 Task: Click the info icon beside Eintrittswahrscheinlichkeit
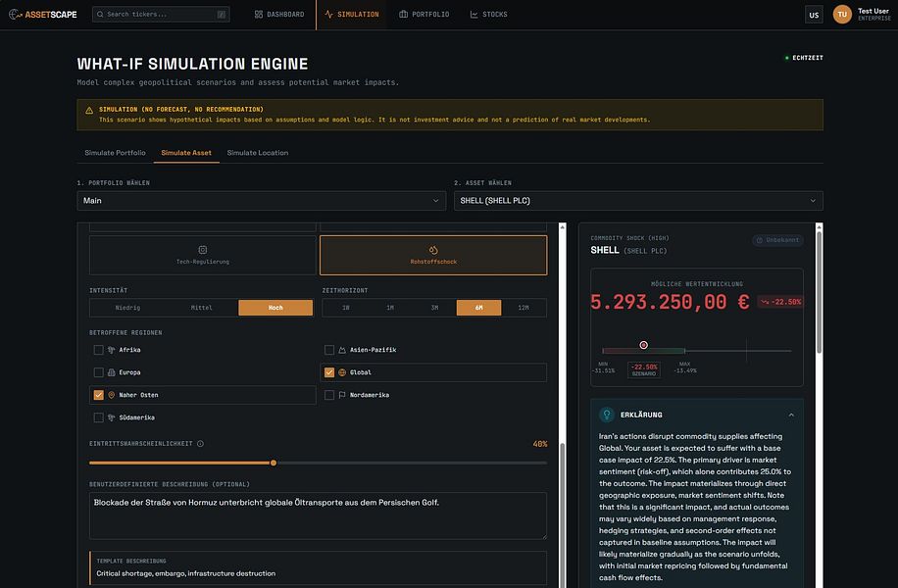[200, 444]
